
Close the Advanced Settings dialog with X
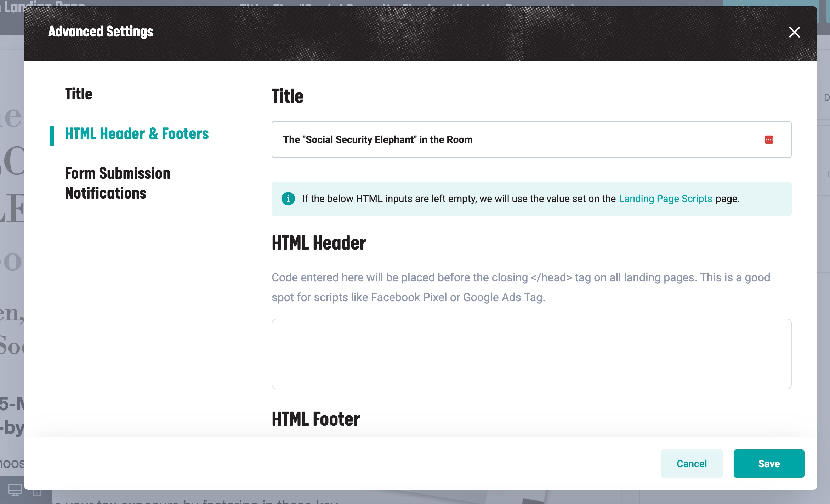[794, 32]
